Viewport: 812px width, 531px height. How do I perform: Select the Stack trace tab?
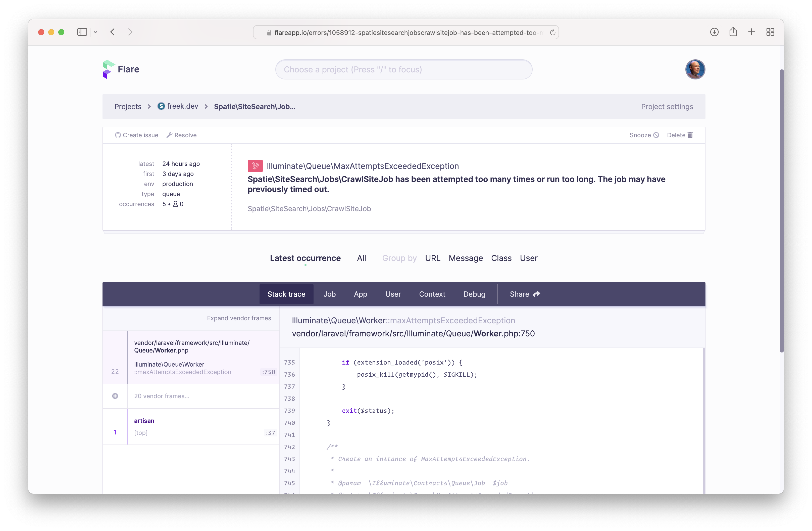[x=286, y=294]
